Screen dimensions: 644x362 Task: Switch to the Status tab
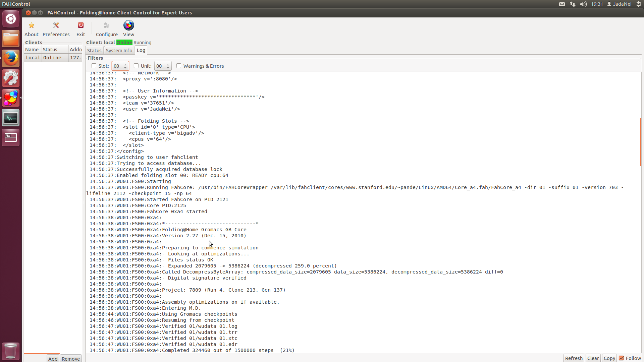tap(94, 51)
